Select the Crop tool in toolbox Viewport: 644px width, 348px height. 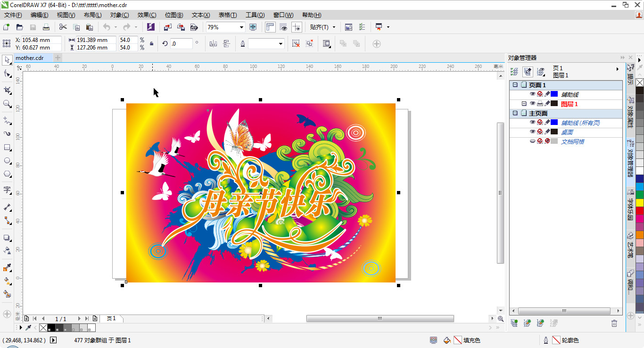click(x=7, y=90)
